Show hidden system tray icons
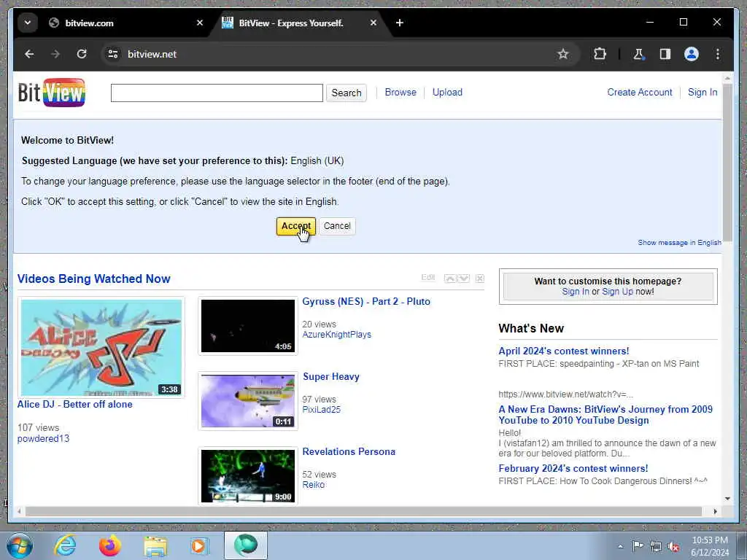This screenshot has width=747, height=560. (x=620, y=547)
